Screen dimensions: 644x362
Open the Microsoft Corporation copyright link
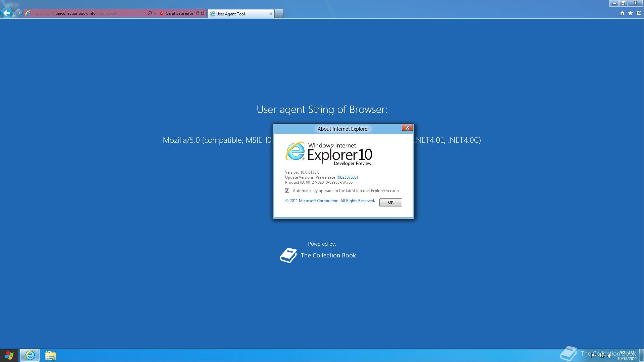(x=330, y=201)
